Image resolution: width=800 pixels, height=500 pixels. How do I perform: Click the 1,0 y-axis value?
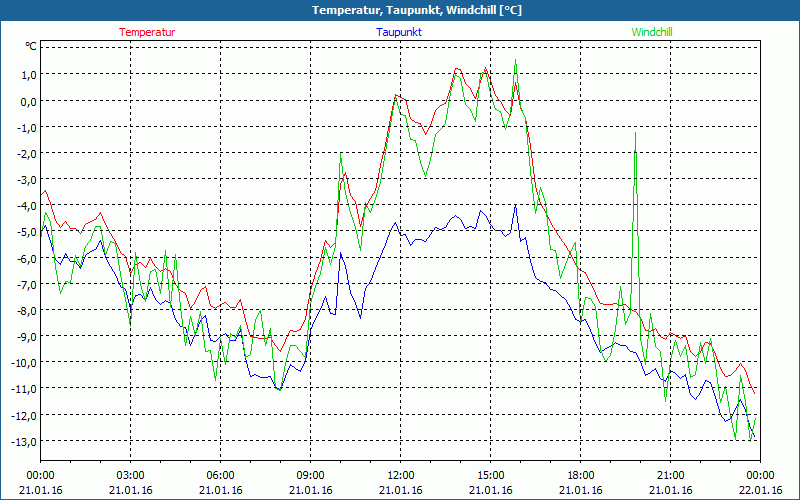[x=29, y=74]
